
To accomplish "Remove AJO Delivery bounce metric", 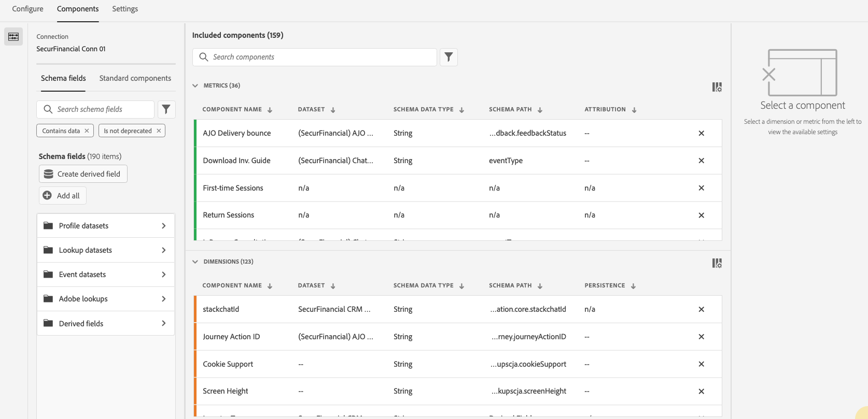I will coord(701,133).
